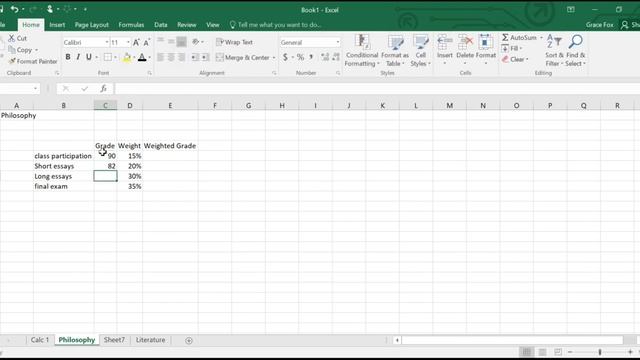The image size is (640, 360).
Task: Open Ribbon Display Options in title bar
Action: point(571,9)
